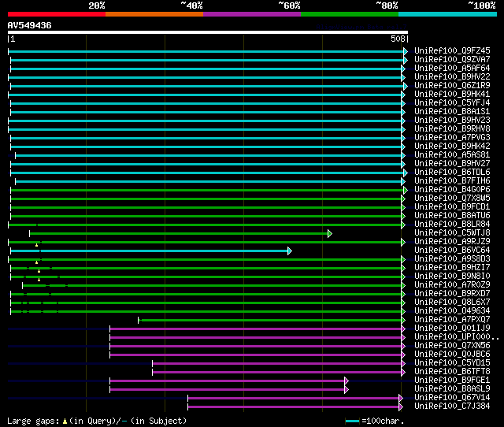Click the UniRef100_Q8L6X7 label

[x=452, y=303]
